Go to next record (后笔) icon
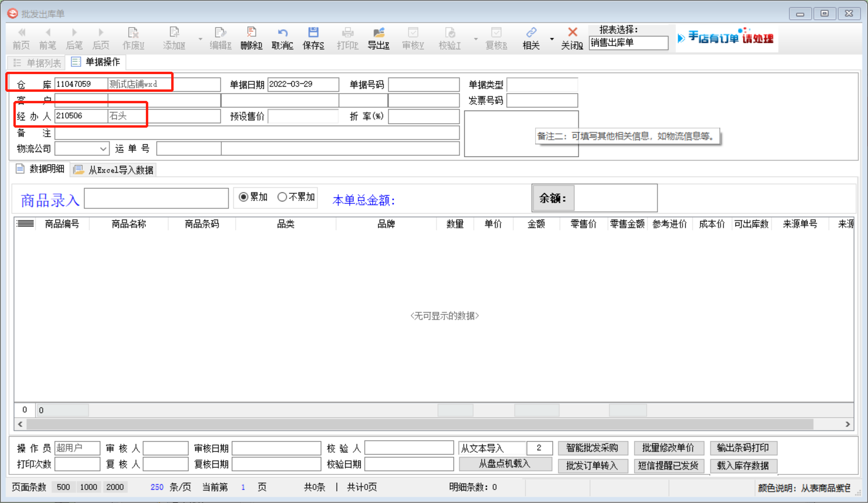 pyautogui.click(x=74, y=33)
